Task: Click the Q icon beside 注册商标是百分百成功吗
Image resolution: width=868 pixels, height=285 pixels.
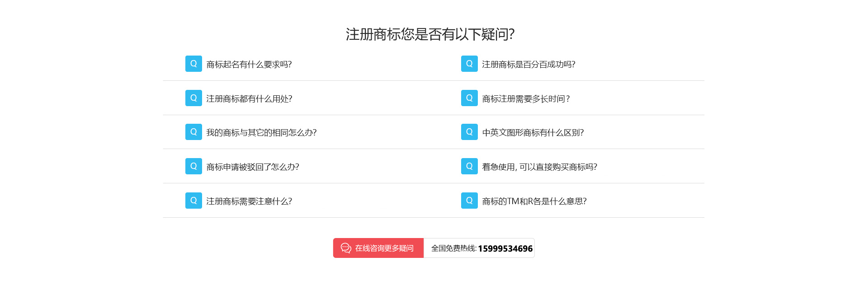Action: 469,64
